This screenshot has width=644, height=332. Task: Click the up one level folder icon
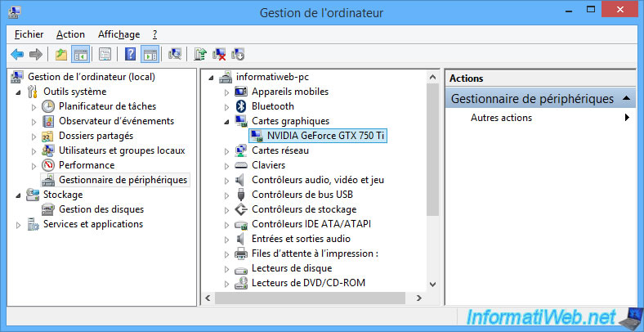(61, 54)
